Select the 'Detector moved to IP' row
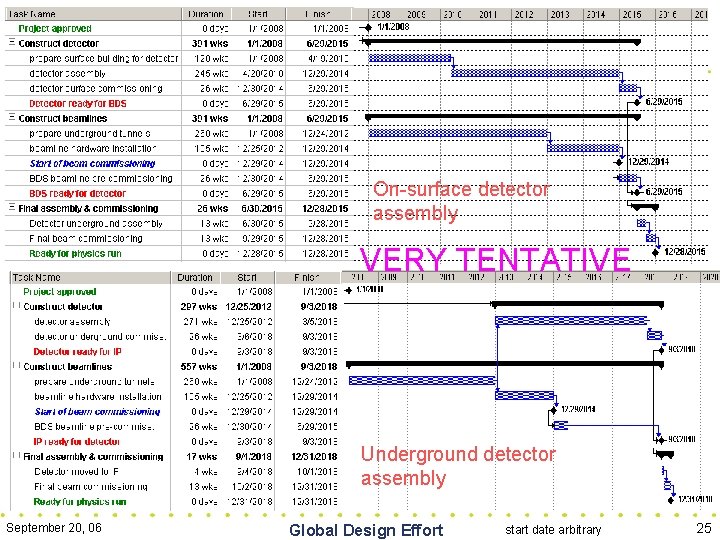 tap(174, 472)
